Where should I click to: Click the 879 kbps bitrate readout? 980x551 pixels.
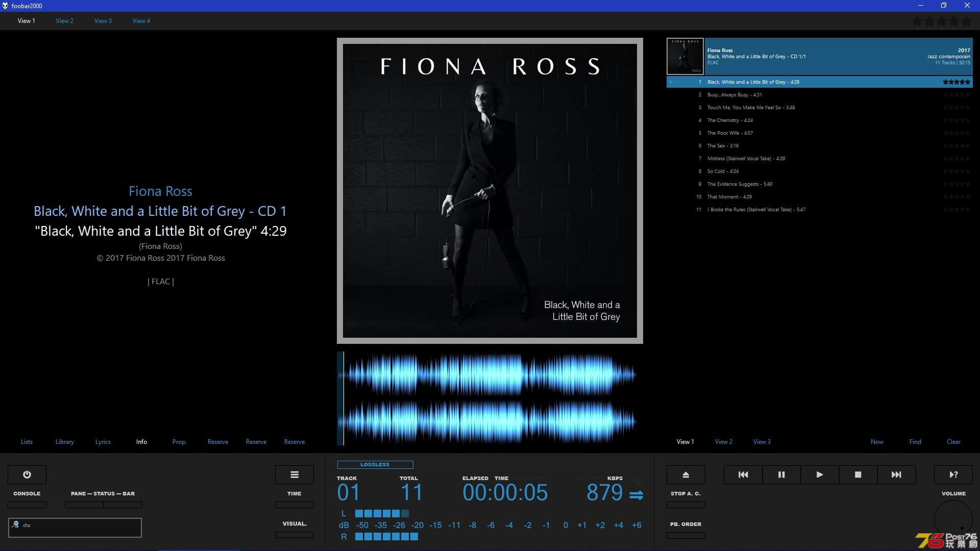pos(605,493)
